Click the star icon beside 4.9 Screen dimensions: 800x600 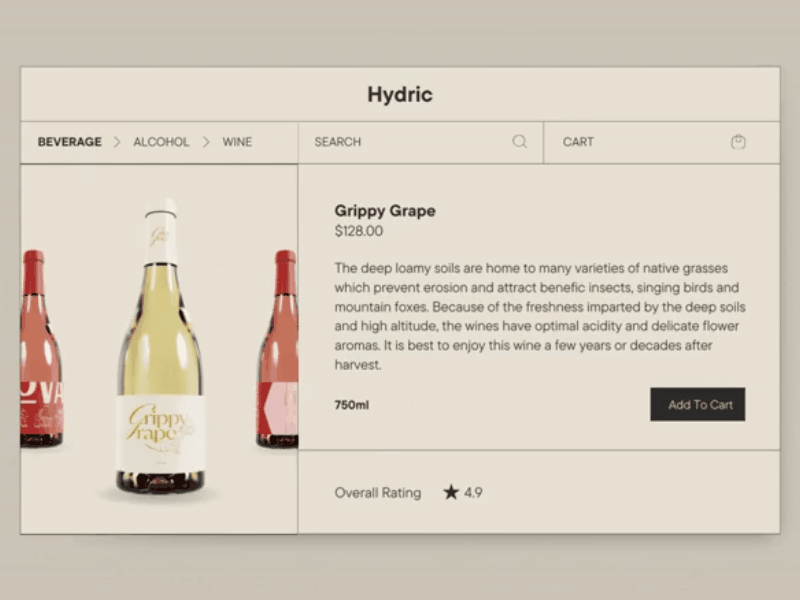tap(451, 492)
